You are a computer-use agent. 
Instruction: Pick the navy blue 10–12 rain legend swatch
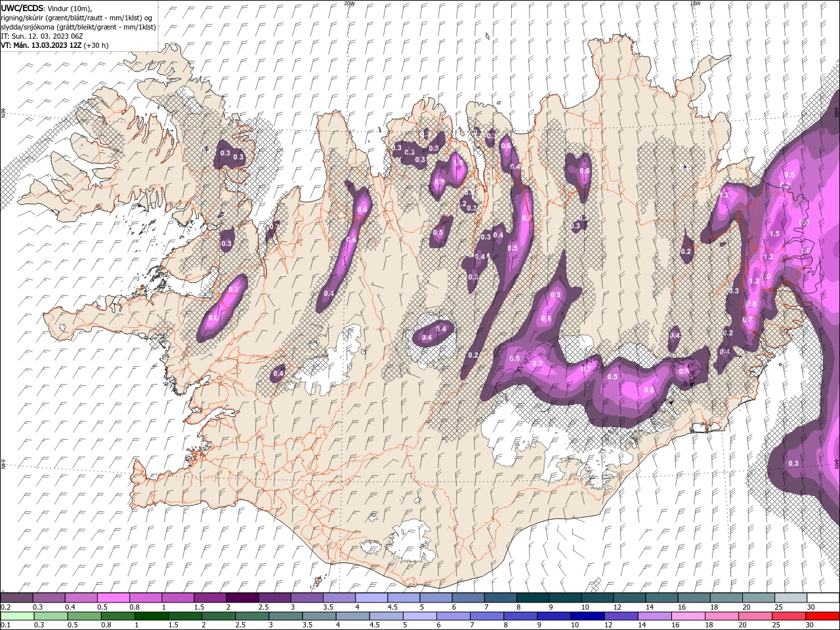coord(587,616)
